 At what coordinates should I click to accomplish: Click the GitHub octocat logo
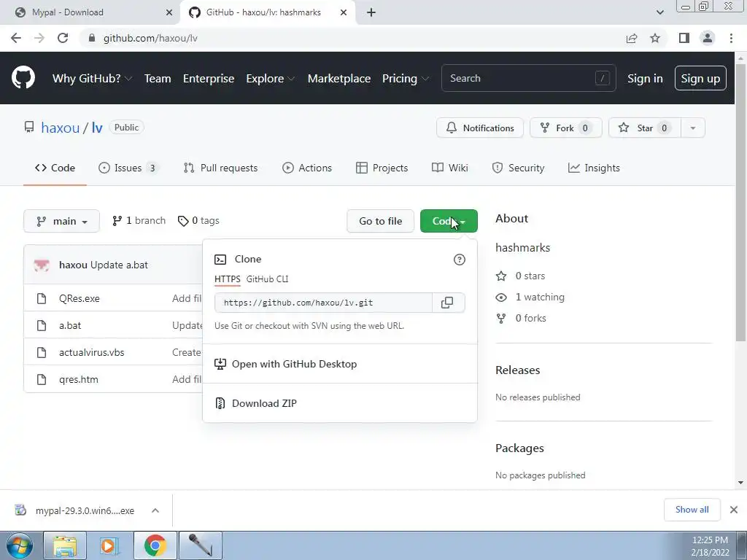pyautogui.click(x=23, y=77)
